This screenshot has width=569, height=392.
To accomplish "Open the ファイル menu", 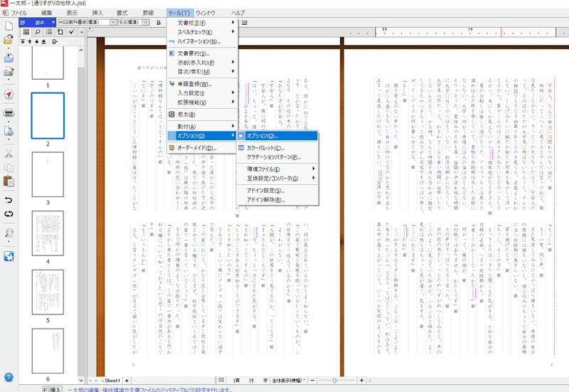I will point(18,13).
